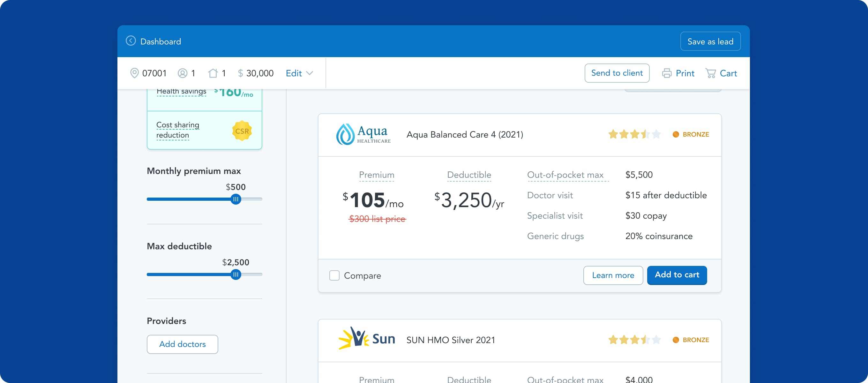Click the back arrow icon beside Dashboard
The width and height of the screenshot is (868, 383).
click(x=131, y=41)
